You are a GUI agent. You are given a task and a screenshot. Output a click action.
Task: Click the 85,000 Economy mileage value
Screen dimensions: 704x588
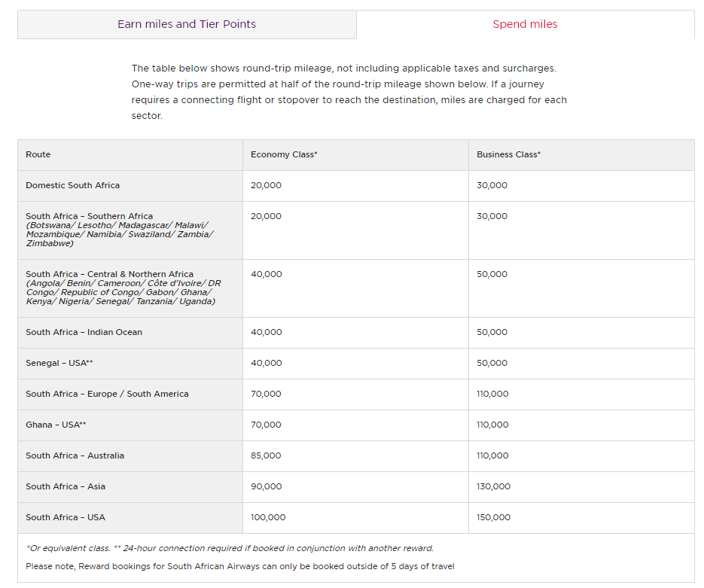point(266,455)
